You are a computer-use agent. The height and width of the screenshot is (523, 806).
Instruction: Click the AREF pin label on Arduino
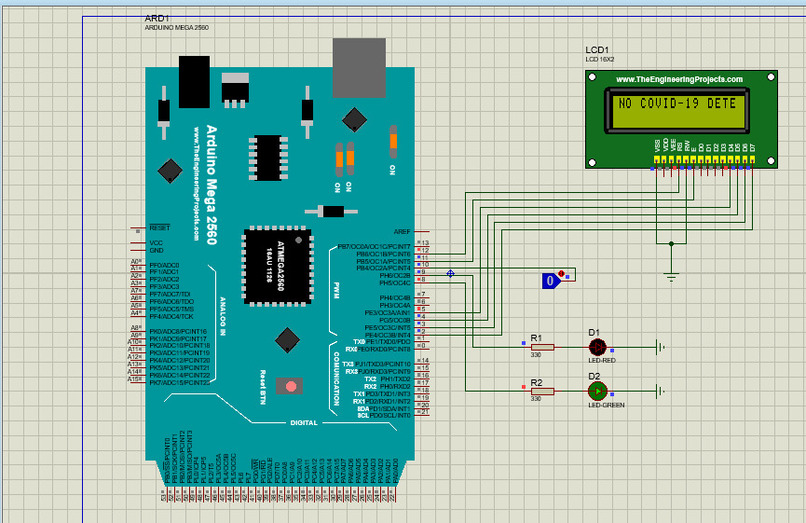click(402, 232)
